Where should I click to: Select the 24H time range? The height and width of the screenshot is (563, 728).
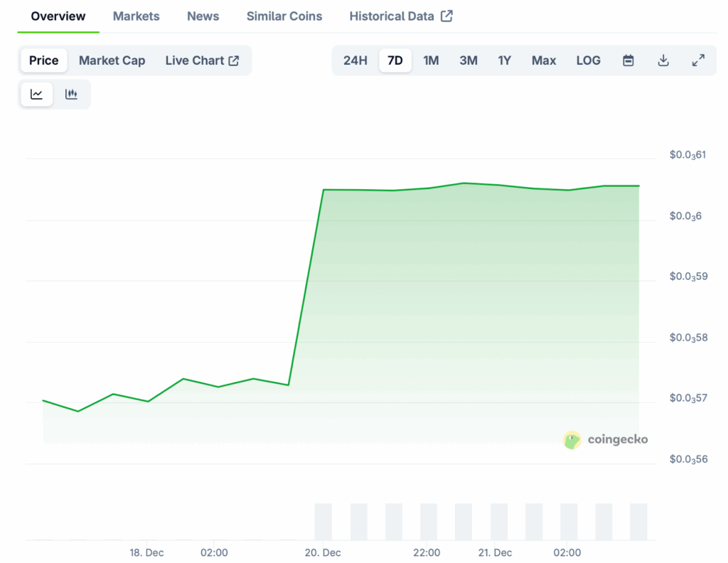point(355,60)
